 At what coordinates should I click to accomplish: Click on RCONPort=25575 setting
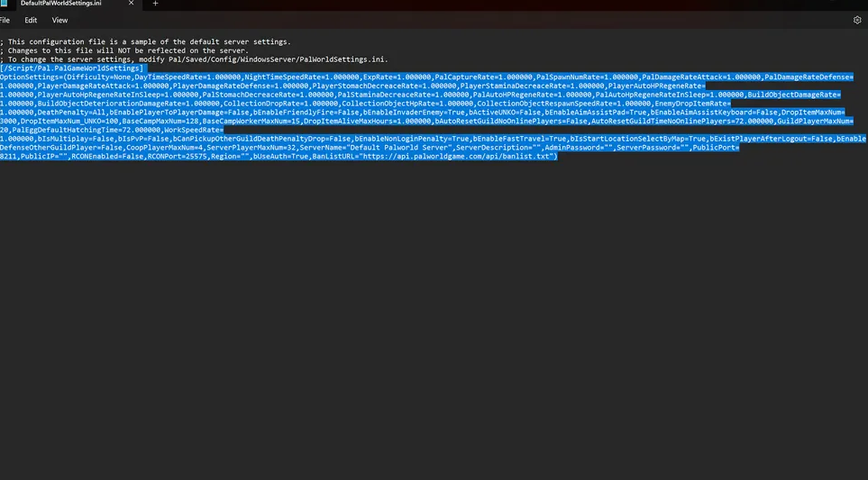point(177,157)
